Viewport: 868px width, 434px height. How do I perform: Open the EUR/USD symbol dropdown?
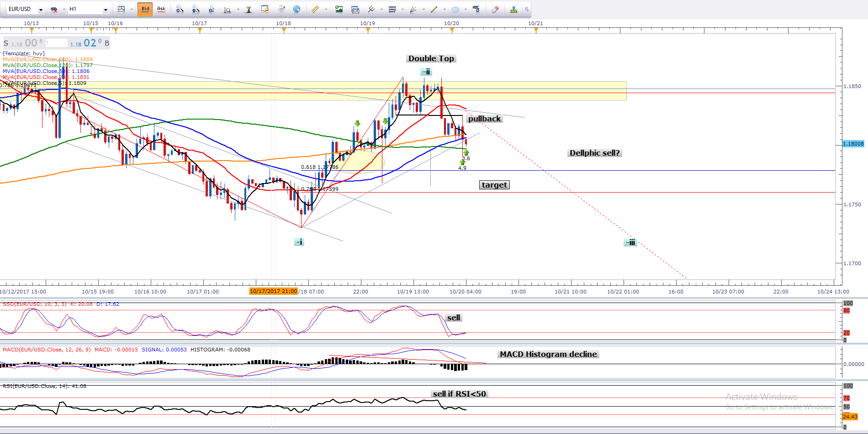41,10
